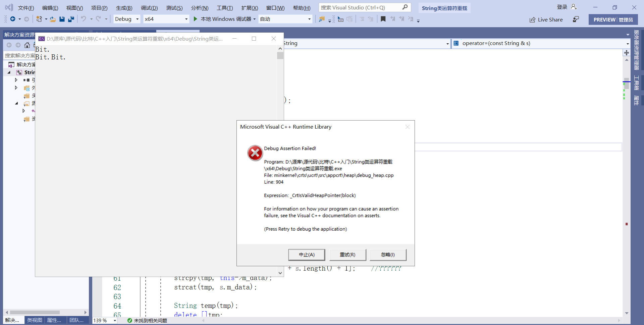Expand the external dependencies tree node
The image size is (644, 325).
point(16,88)
